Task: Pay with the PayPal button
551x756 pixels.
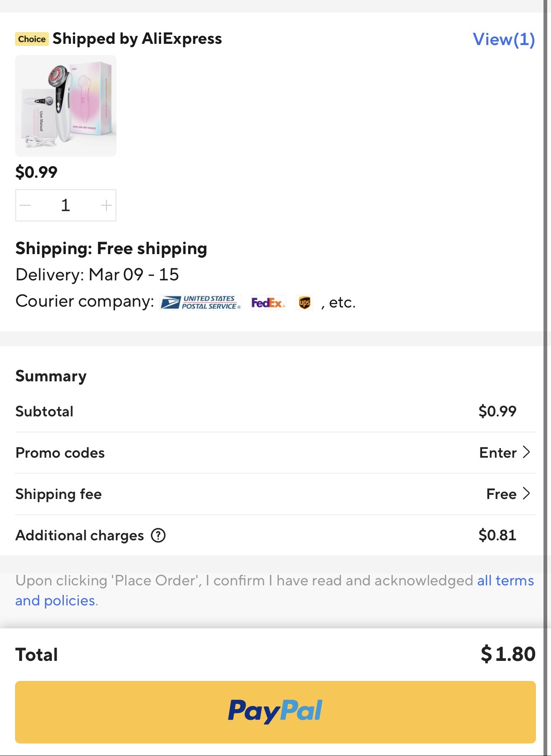Action: pos(275,712)
